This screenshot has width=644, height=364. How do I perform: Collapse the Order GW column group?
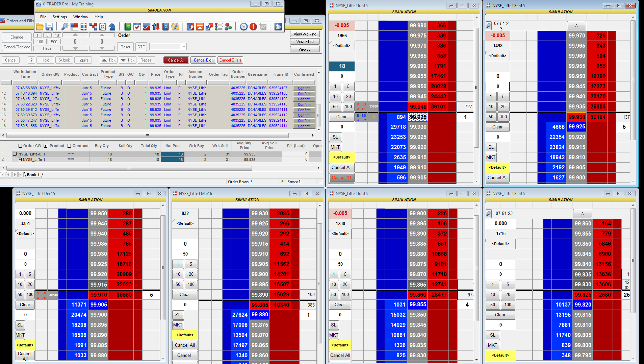point(20,146)
